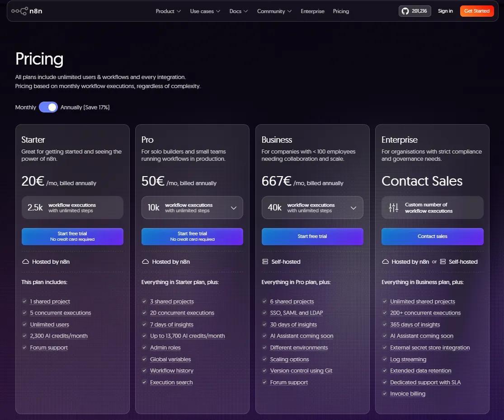Click 365 days of insights feature
Viewport: 504px width, 420px height.
415,324
